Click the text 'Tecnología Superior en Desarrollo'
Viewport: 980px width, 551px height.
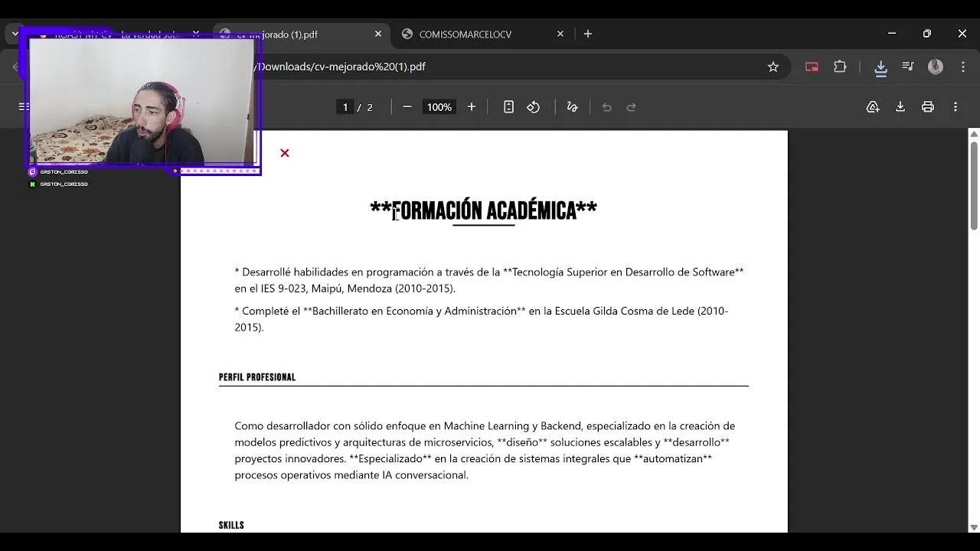595,272
